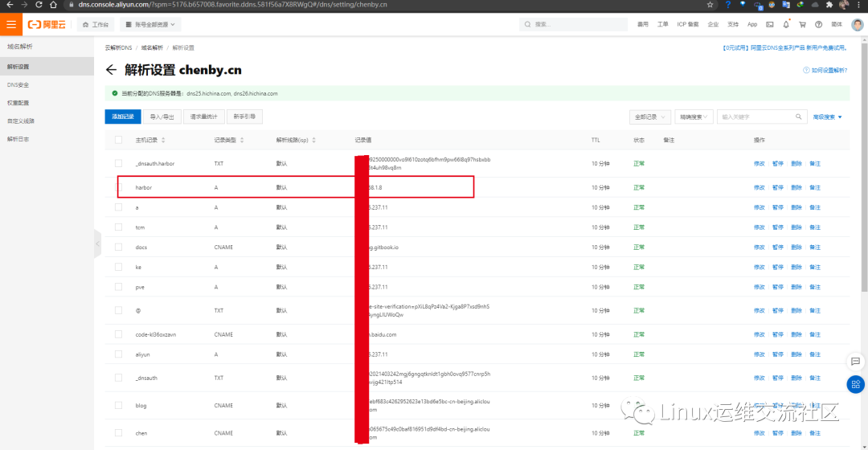Screen dimensions: 868x450
Task: Open the 如何设置解析? help link
Action: [x=825, y=70]
